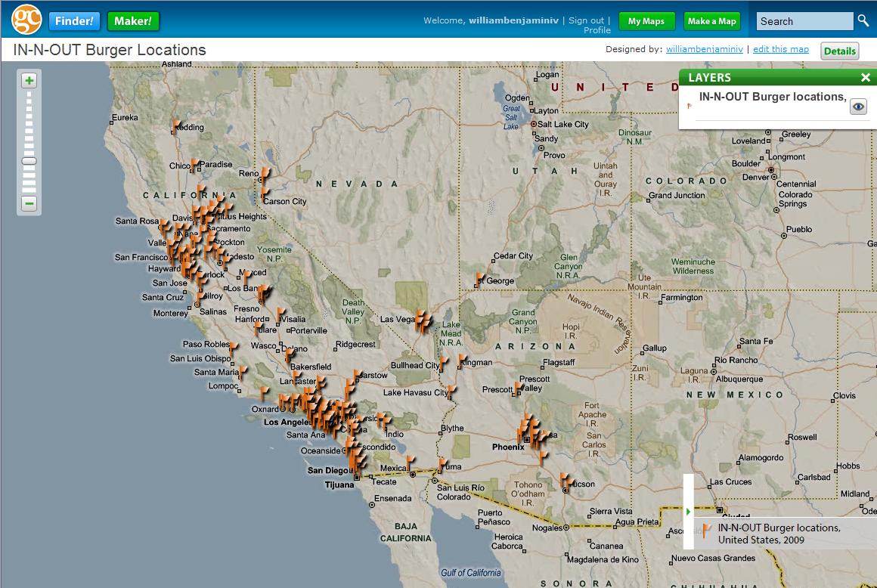Click the Phoenix map label
The image size is (877, 588).
[508, 447]
